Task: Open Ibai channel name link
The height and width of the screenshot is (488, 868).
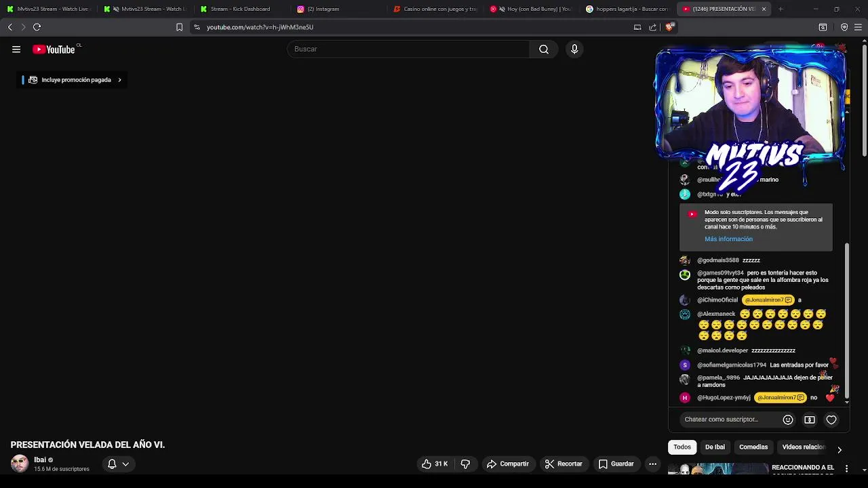Action: 40,460
